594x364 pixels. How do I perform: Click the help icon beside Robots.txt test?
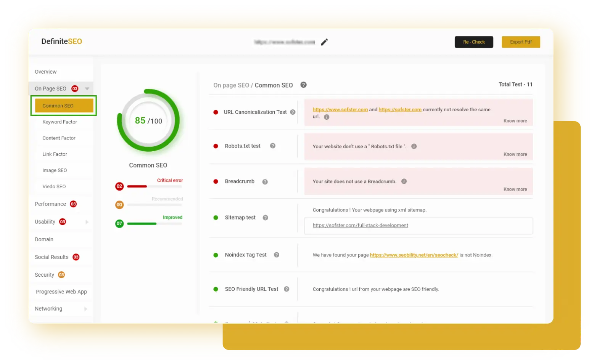pos(273,146)
